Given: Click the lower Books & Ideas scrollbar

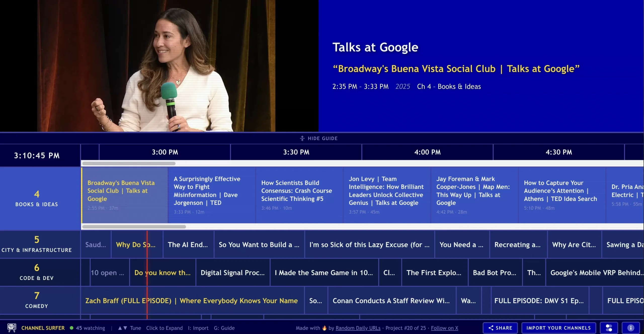Looking at the screenshot, I should pyautogui.click(x=134, y=227).
